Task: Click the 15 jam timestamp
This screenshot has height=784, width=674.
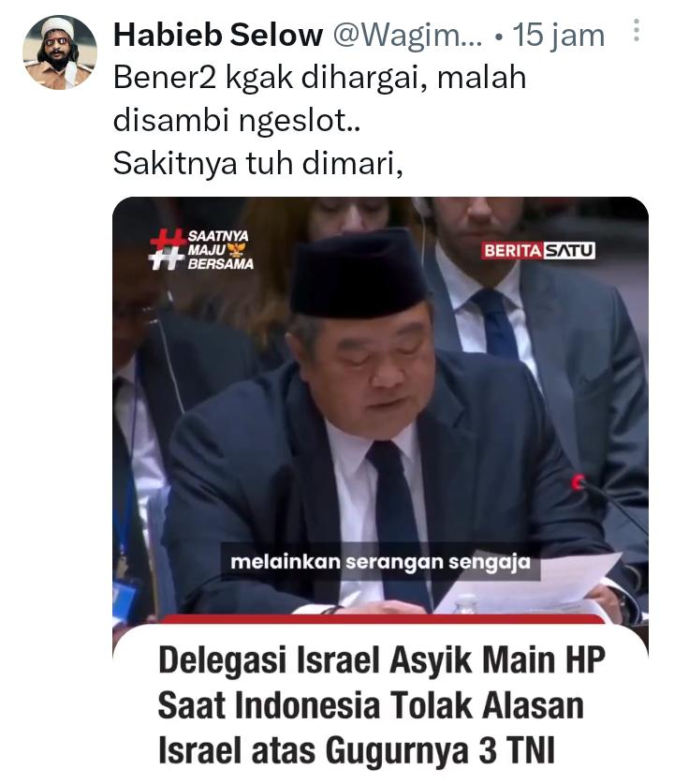Action: pyautogui.click(x=559, y=36)
